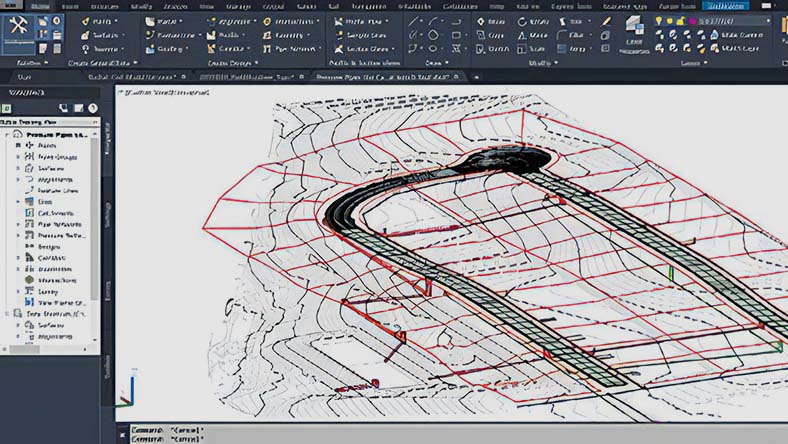Expand the Modify panel title arrow
The image size is (788, 444).
coord(556,63)
